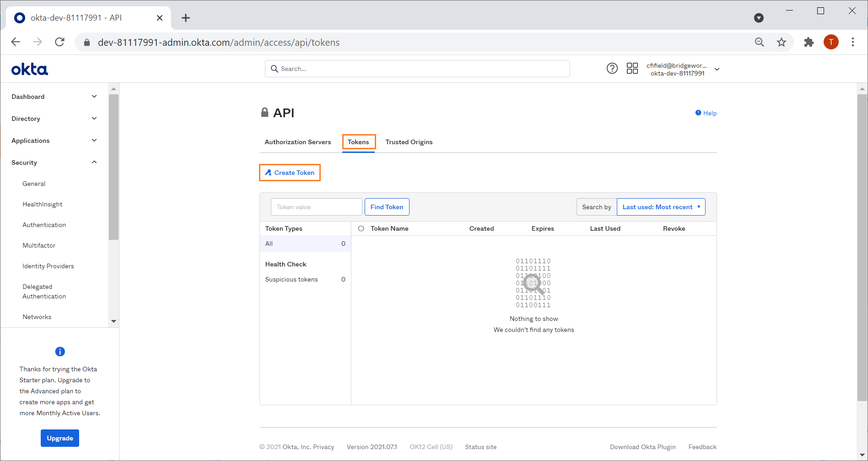The width and height of the screenshot is (868, 461).
Task: Switch to Authorization Servers tab
Action: (x=298, y=142)
